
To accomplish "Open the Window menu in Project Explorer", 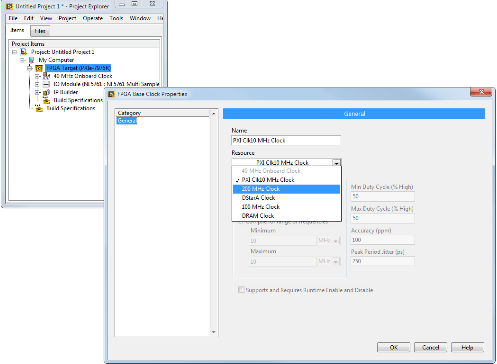I will coord(140,18).
